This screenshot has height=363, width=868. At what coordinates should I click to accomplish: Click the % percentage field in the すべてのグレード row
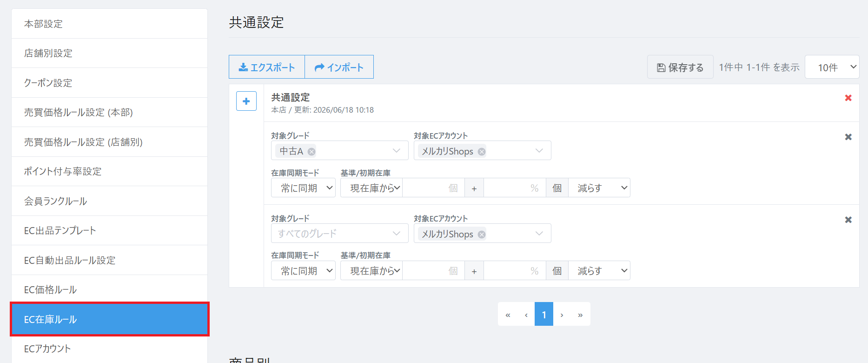515,270
